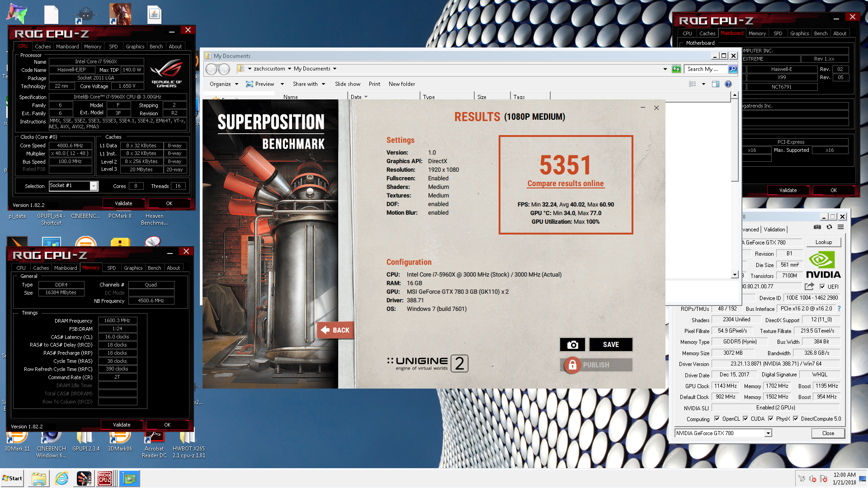
Task: Open Windows Explorer from the taskbar
Action: point(39,479)
